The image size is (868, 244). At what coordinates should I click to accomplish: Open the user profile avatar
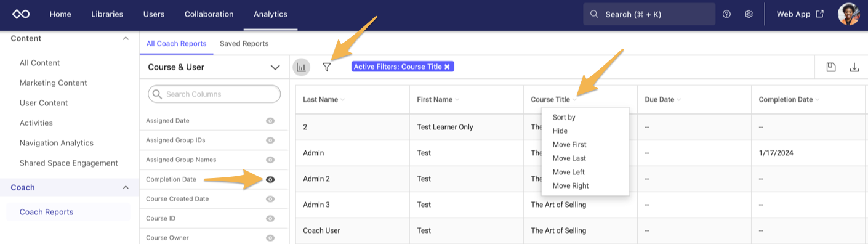(849, 14)
